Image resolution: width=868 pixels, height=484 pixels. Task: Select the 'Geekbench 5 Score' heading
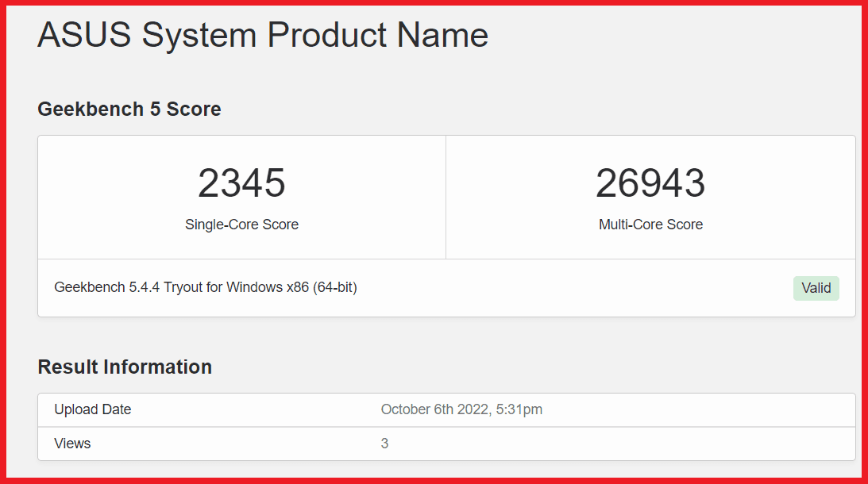pos(129,109)
